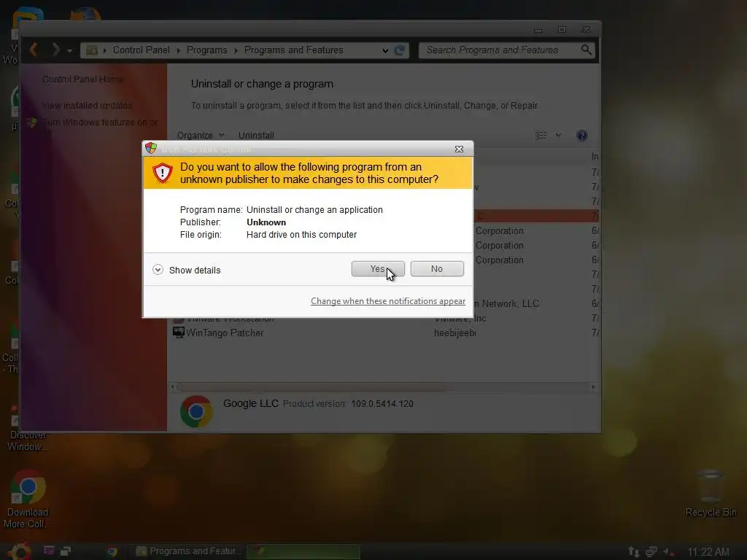747x560 pixels.
Task: Click Yes in the User Account Control dialog
Action: pos(378,269)
